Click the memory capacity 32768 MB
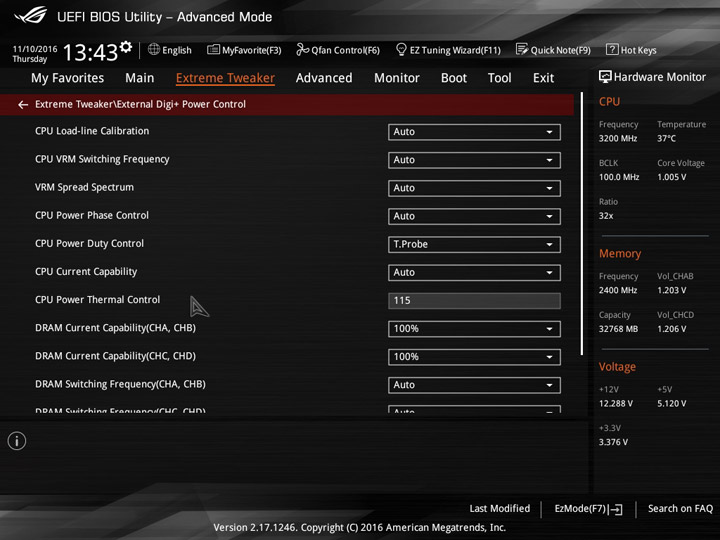The height and width of the screenshot is (540, 720). point(619,329)
